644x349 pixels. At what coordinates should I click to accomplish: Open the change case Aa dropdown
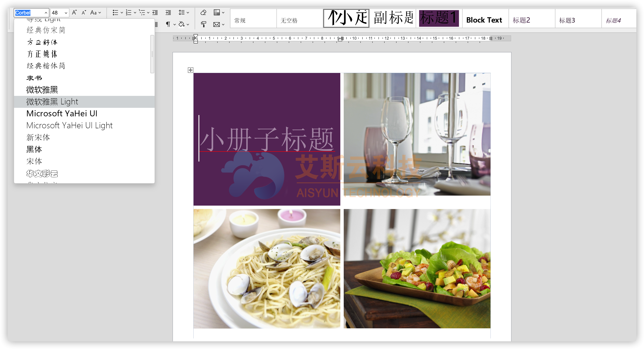click(95, 13)
